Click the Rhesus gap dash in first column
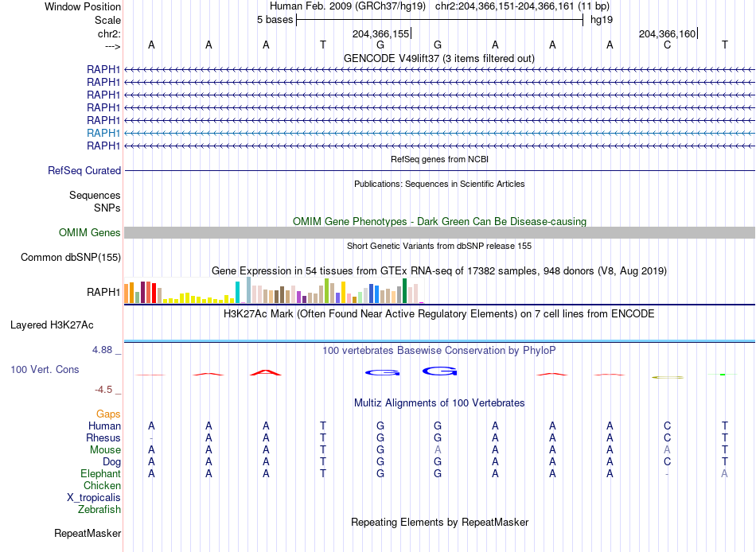 pyautogui.click(x=151, y=438)
